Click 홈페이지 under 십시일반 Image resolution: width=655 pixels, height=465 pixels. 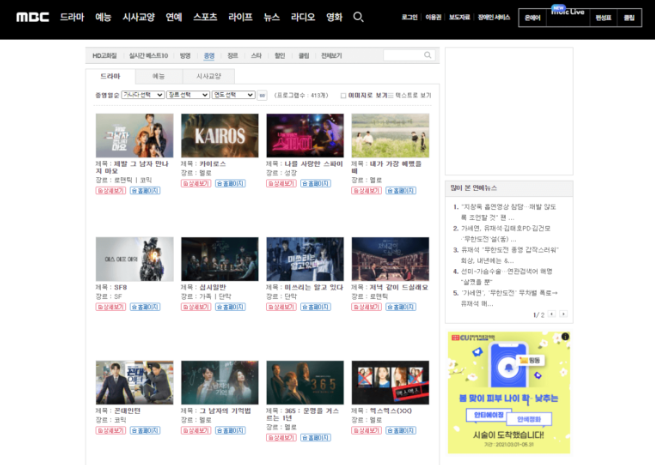(231, 307)
